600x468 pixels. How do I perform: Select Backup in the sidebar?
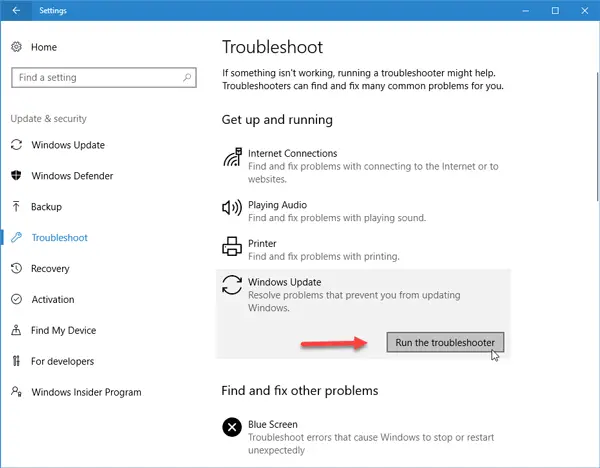coord(46,207)
